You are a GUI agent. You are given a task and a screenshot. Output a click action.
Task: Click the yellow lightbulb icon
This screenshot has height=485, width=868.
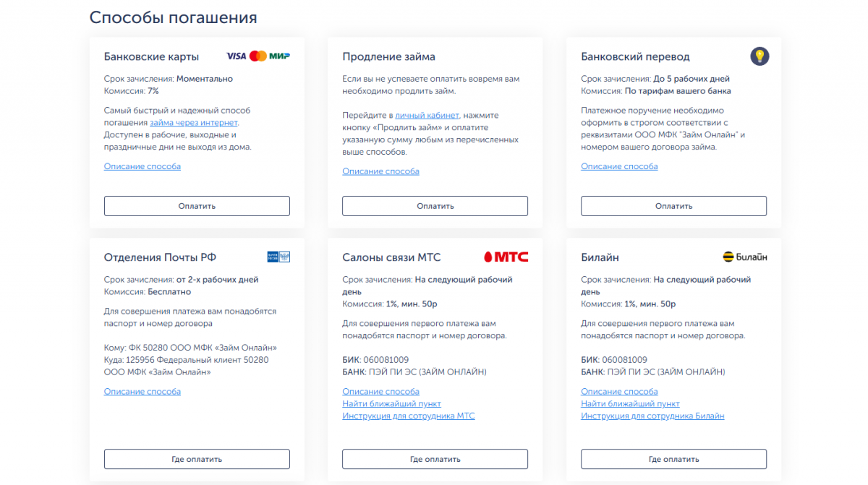pos(759,56)
